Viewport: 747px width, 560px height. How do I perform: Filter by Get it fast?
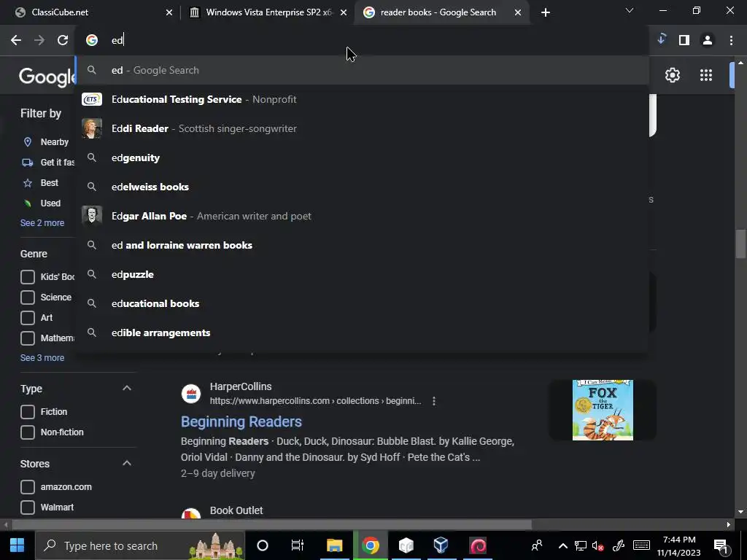pyautogui.click(x=48, y=163)
